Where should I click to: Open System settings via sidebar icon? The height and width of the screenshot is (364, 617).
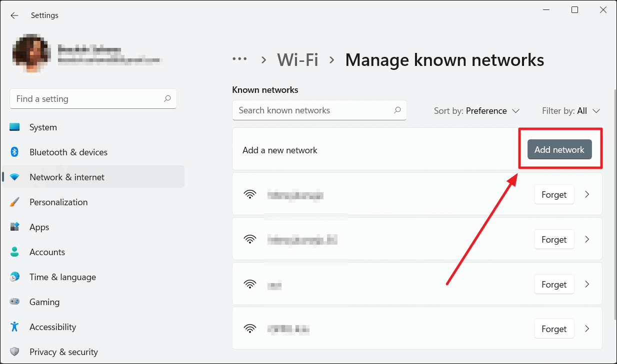coord(15,127)
